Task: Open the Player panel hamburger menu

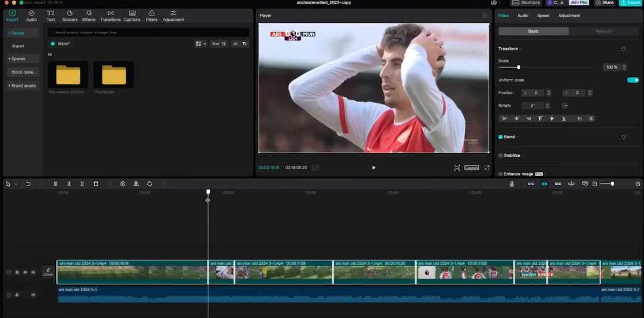Action: (x=484, y=16)
